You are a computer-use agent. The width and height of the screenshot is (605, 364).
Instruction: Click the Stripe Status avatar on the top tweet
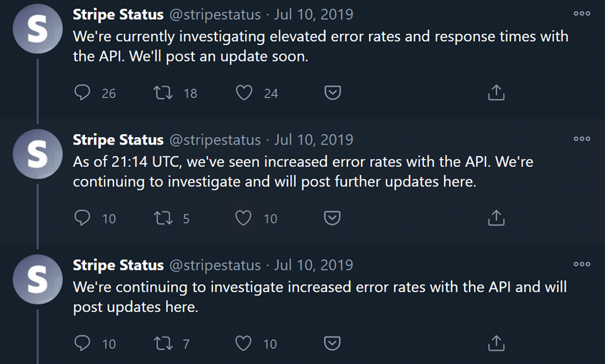click(37, 29)
